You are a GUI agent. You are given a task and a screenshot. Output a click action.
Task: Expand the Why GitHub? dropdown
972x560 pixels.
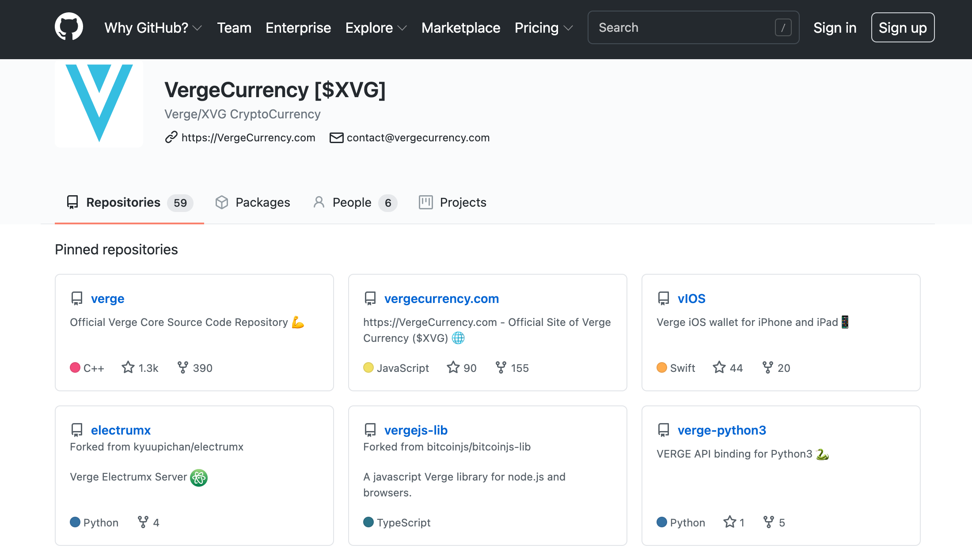[153, 28]
